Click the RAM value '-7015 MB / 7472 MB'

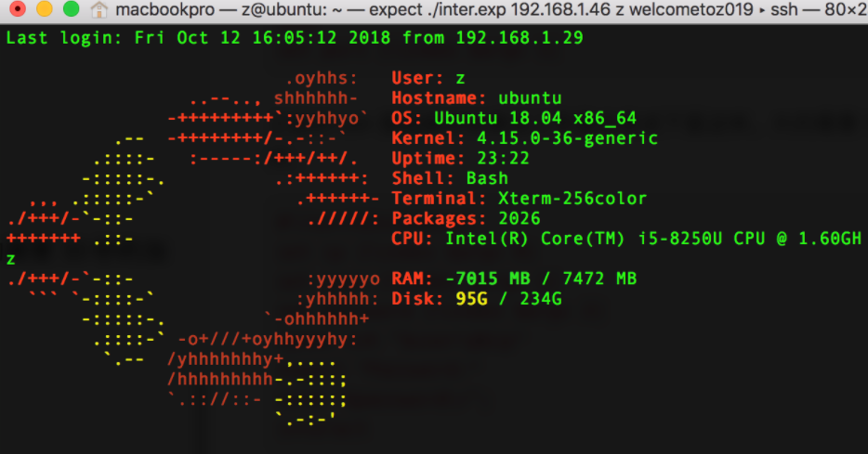coord(541,279)
